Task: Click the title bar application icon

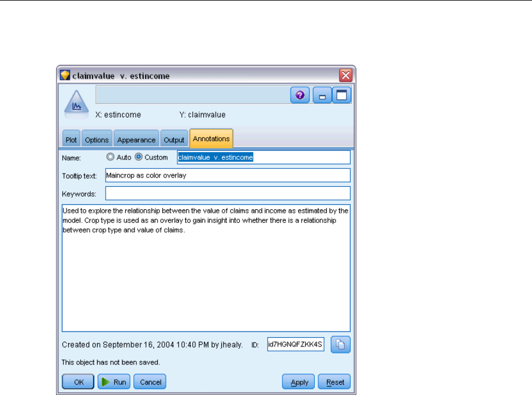Action: [65, 75]
